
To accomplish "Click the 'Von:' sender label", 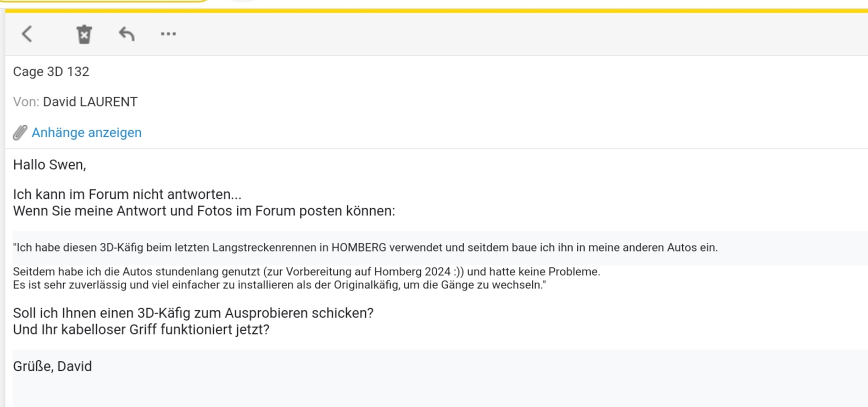I will click(26, 102).
